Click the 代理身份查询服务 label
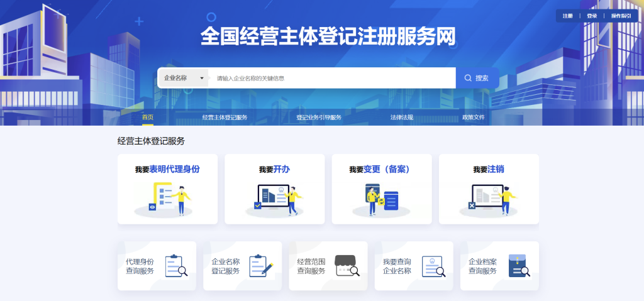Viewport: 644px width, 301px height. click(x=140, y=266)
